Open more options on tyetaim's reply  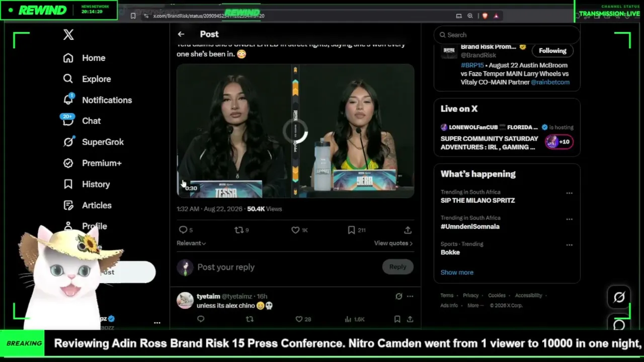coord(410,296)
